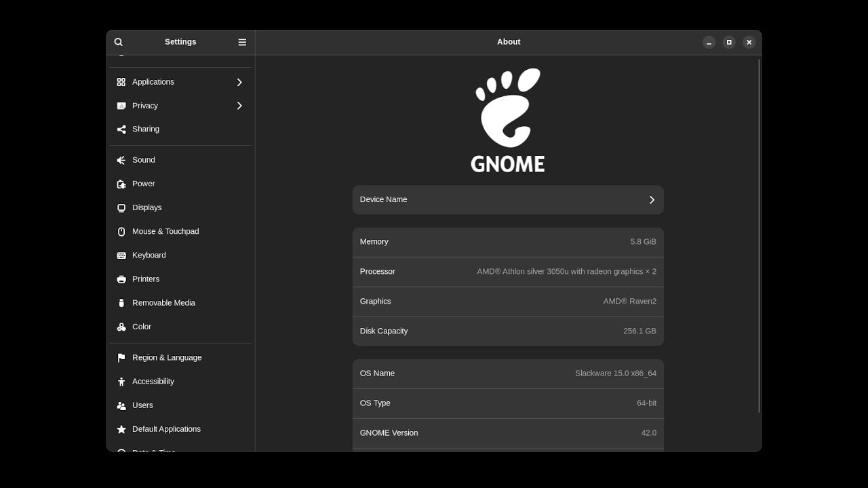The width and height of the screenshot is (868, 488).
Task: Click the Applications grid icon
Action: tap(121, 82)
